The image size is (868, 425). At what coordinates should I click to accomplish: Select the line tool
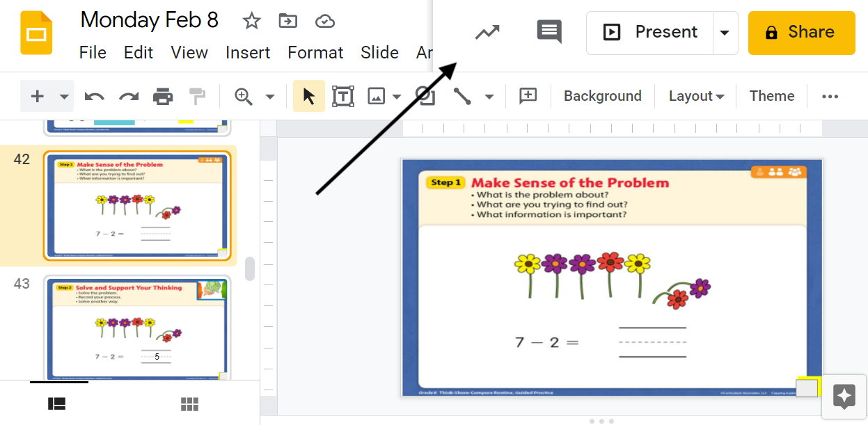[x=461, y=95]
